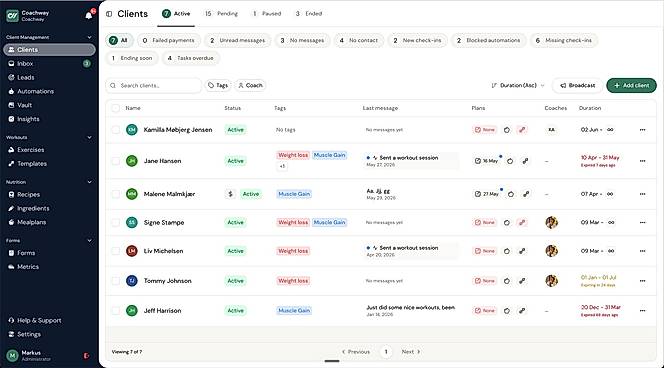Select Signe Stampe's row checkbox
664x368 pixels.
(x=116, y=222)
